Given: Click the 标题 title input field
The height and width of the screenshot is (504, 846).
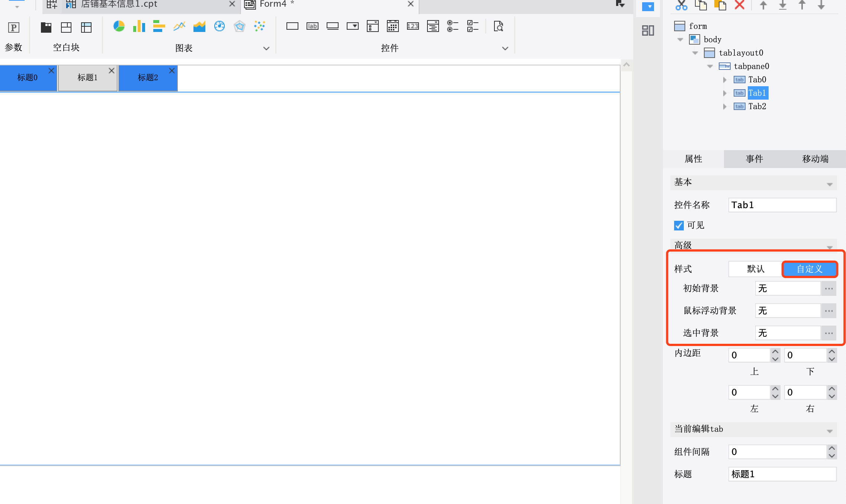Looking at the screenshot, I should point(782,474).
